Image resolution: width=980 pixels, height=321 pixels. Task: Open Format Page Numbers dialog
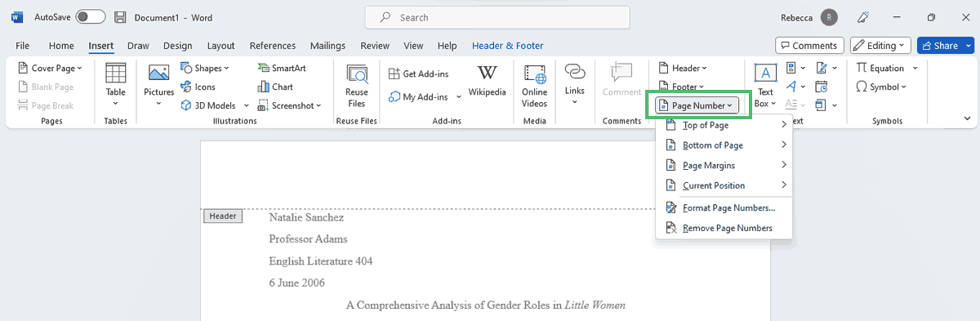(724, 207)
